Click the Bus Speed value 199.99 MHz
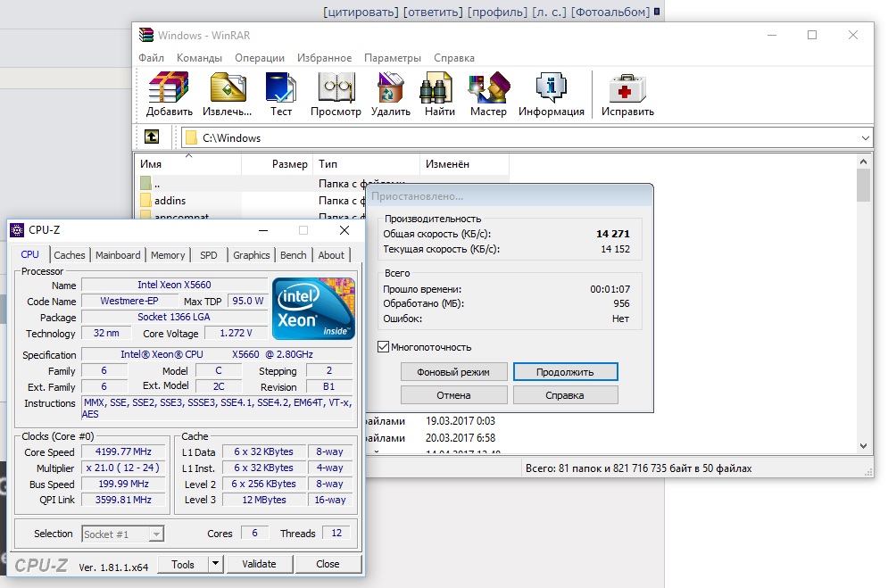 click(x=123, y=484)
